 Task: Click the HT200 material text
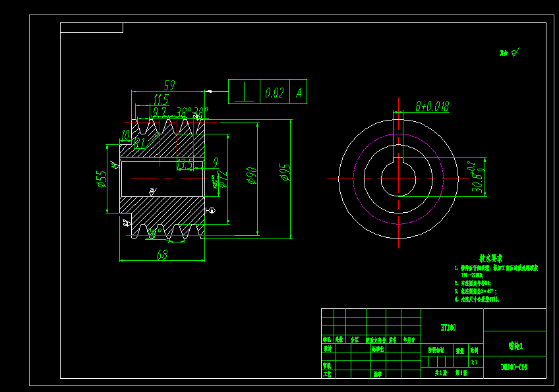(448, 327)
